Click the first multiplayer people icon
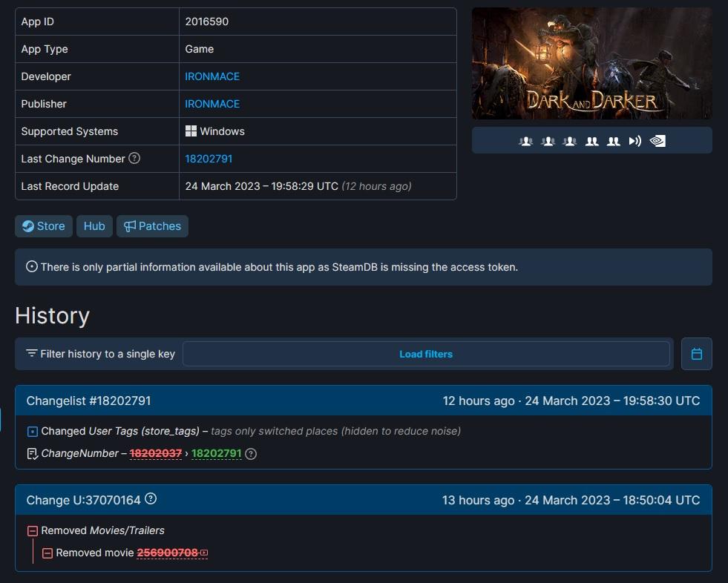The image size is (728, 583). (x=525, y=141)
